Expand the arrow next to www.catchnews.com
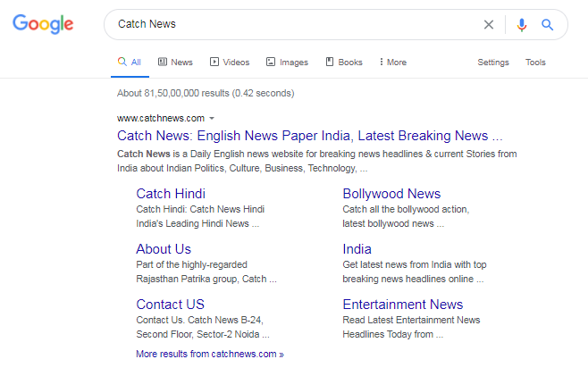588x376 pixels. [212, 119]
